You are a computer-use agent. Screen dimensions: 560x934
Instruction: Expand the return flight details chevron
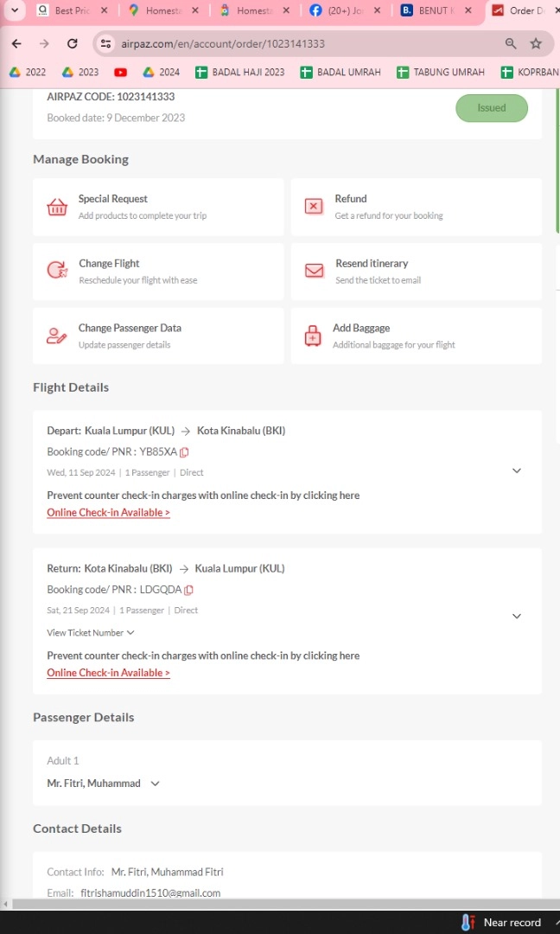point(517,616)
